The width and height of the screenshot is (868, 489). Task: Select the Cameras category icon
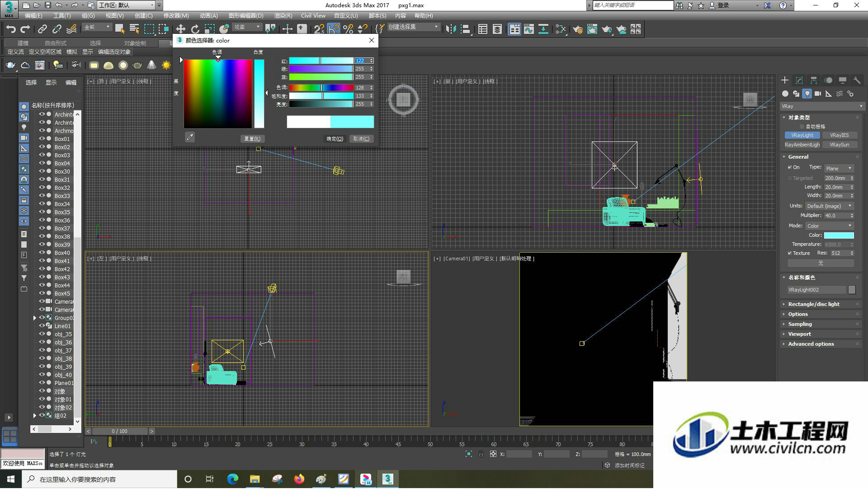(x=818, y=94)
